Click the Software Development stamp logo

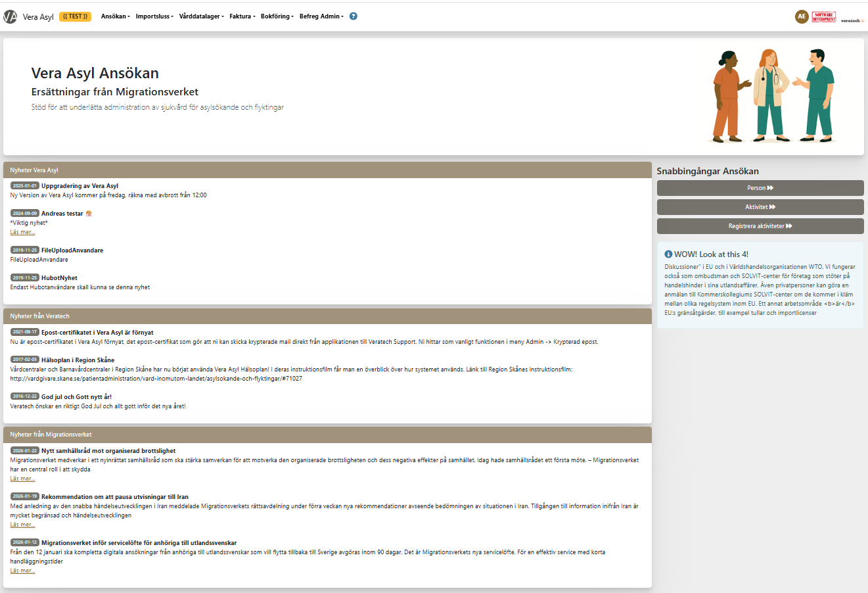[x=824, y=17]
